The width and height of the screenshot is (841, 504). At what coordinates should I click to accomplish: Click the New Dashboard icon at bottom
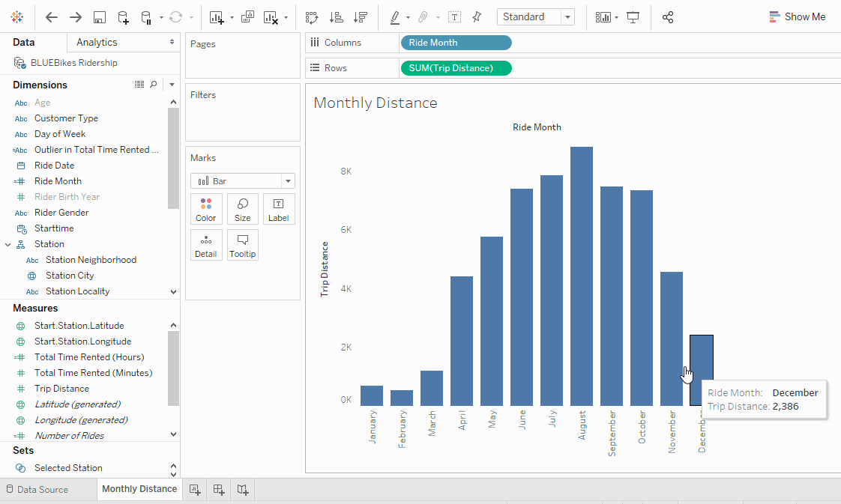coord(219,489)
